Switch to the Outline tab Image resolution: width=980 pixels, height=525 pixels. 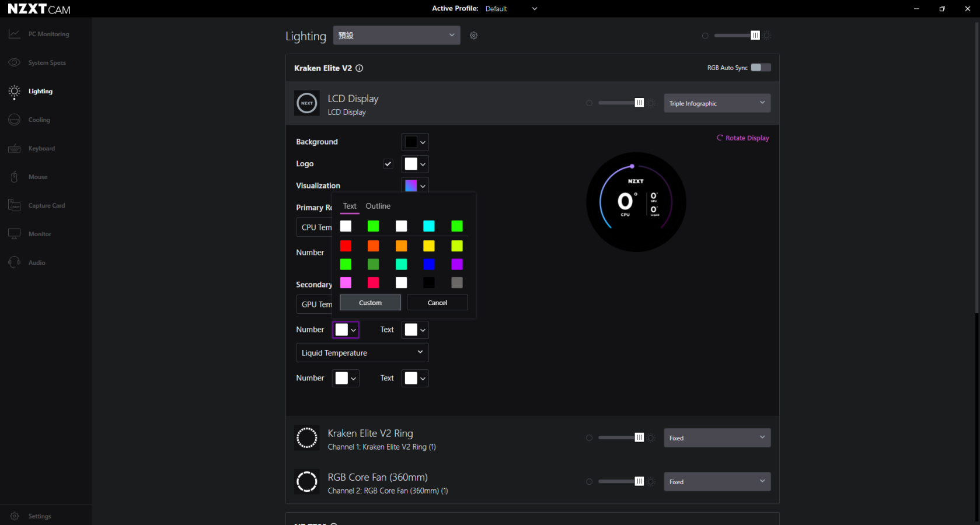click(x=378, y=206)
